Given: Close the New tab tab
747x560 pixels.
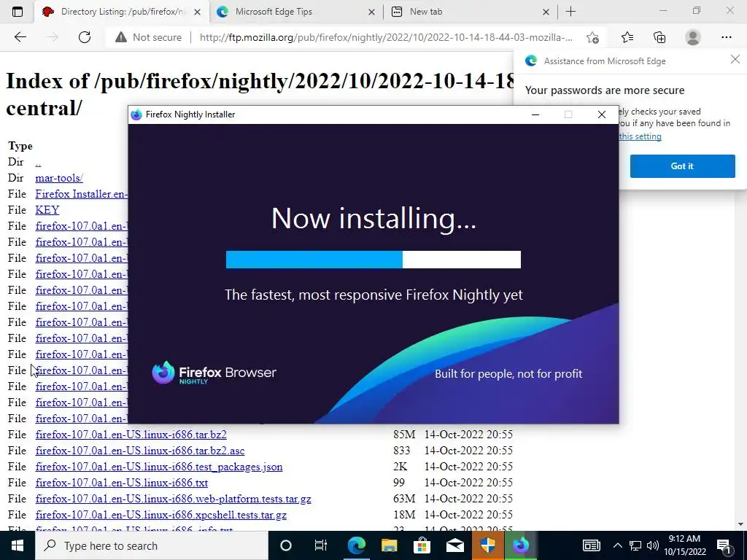Looking at the screenshot, I should tap(546, 12).
